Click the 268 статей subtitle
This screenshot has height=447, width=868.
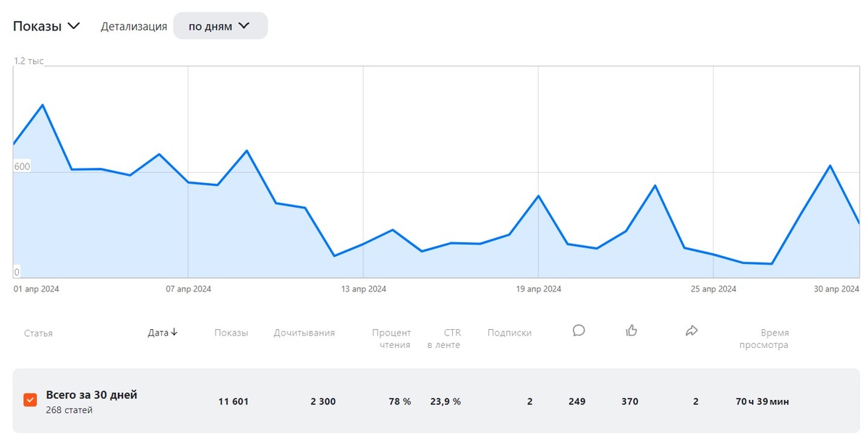click(x=69, y=410)
